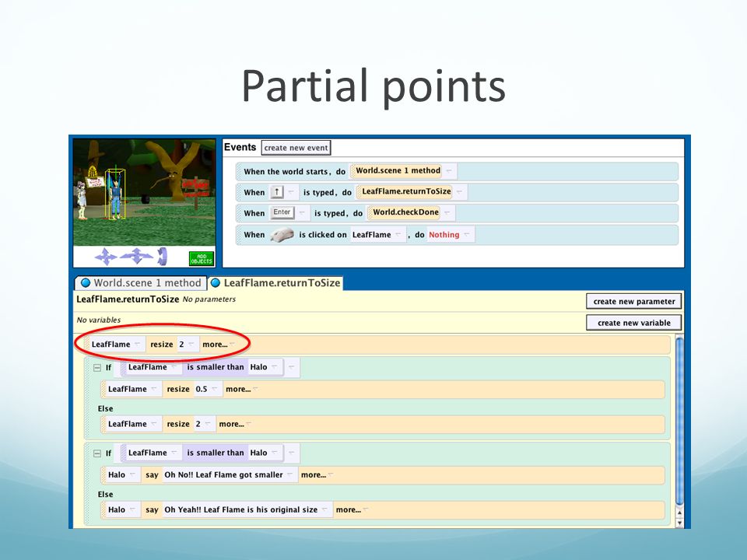The height and width of the screenshot is (560, 747).
Task: Collapse the first If LeafFlame block
Action: click(x=97, y=368)
